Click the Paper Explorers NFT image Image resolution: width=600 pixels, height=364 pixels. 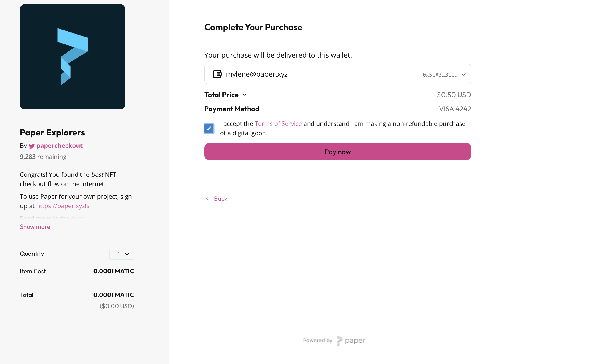click(73, 57)
